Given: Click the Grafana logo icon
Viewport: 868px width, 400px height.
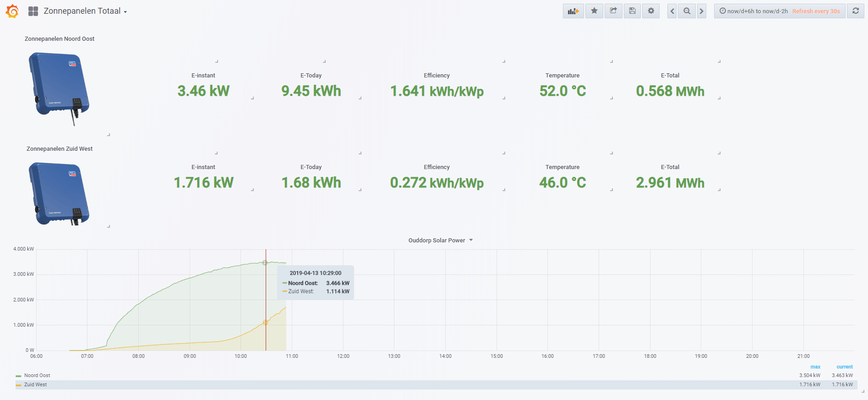Looking at the screenshot, I should click(12, 11).
